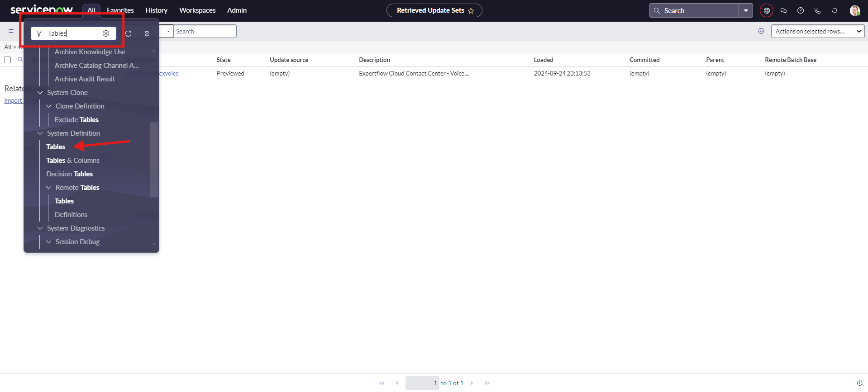
Task: Open the Workspaces menu
Action: pyautogui.click(x=197, y=10)
